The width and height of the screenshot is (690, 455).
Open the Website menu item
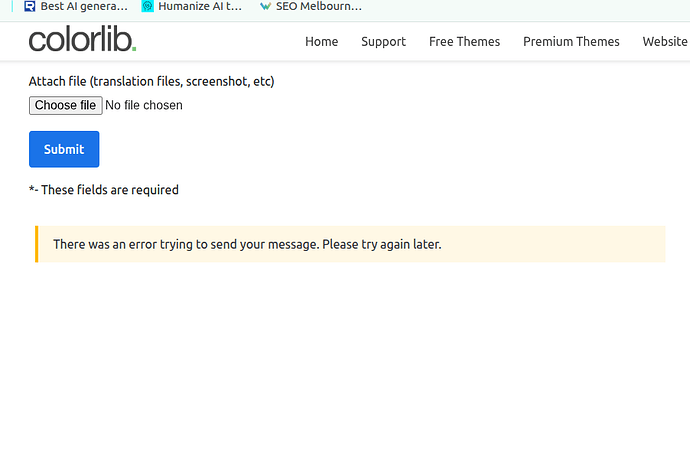tap(665, 41)
